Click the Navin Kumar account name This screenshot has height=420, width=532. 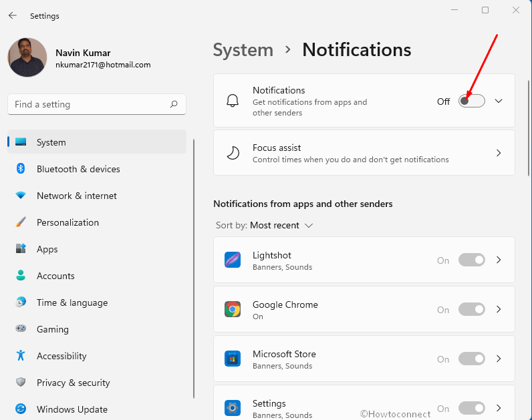point(83,53)
